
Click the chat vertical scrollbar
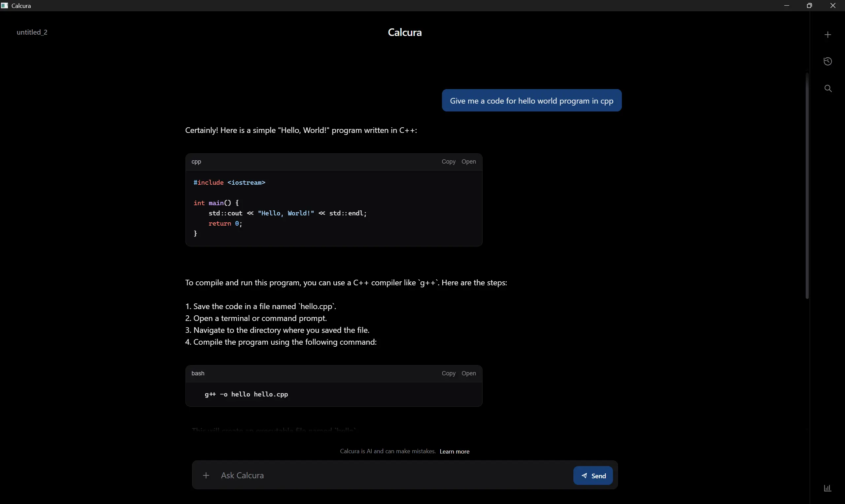pyautogui.click(x=807, y=186)
